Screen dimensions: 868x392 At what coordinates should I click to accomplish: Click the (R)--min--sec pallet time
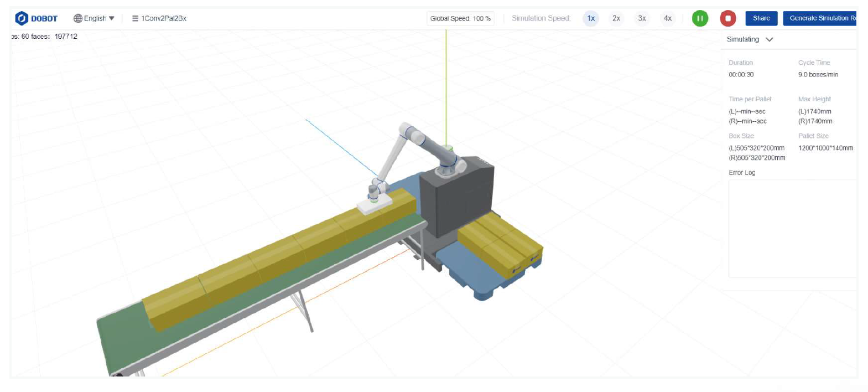click(x=748, y=121)
